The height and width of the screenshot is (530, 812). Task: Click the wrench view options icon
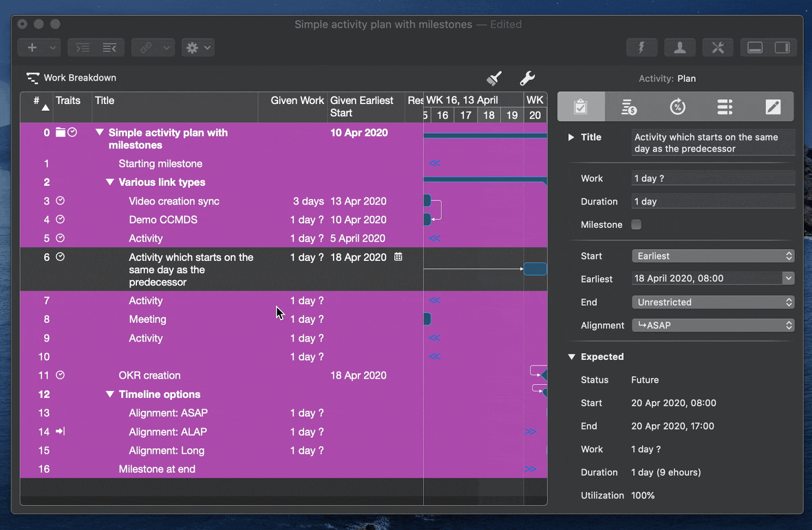point(527,78)
